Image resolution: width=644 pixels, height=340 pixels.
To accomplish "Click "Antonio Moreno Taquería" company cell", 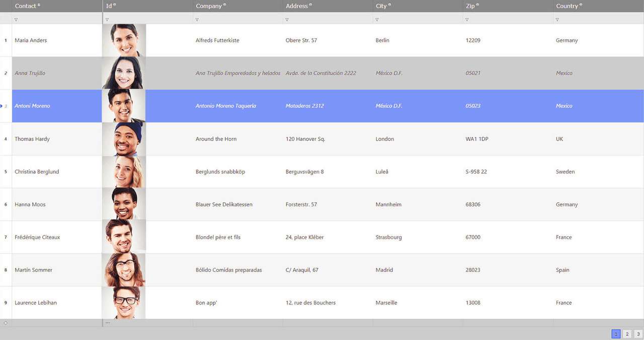I will coord(226,106).
